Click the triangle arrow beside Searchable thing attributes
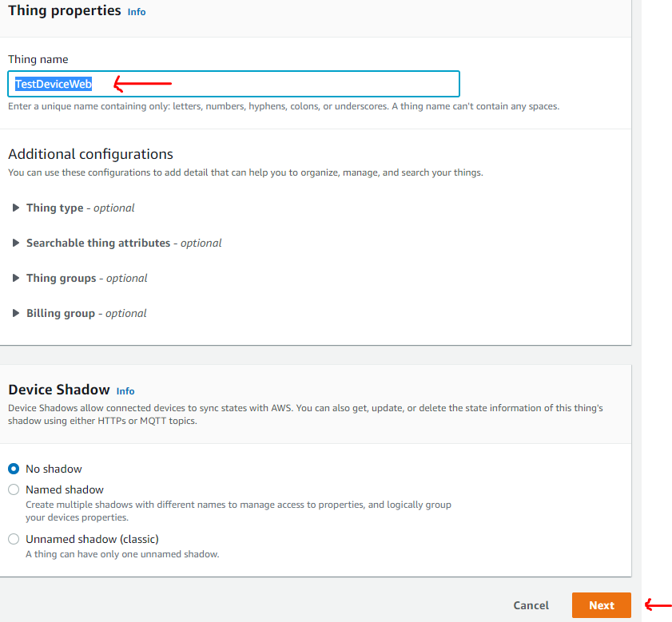 pyautogui.click(x=16, y=244)
